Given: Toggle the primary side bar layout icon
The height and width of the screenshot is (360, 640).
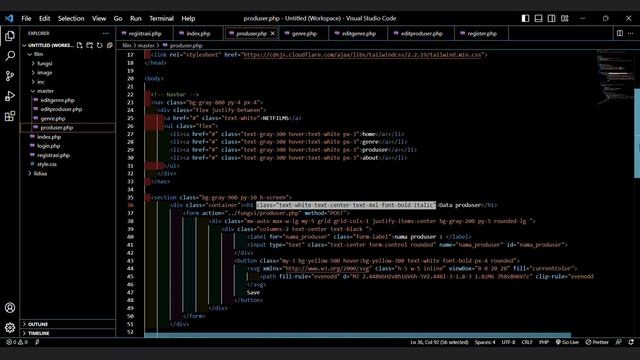Looking at the screenshot, I should pos(525,18).
